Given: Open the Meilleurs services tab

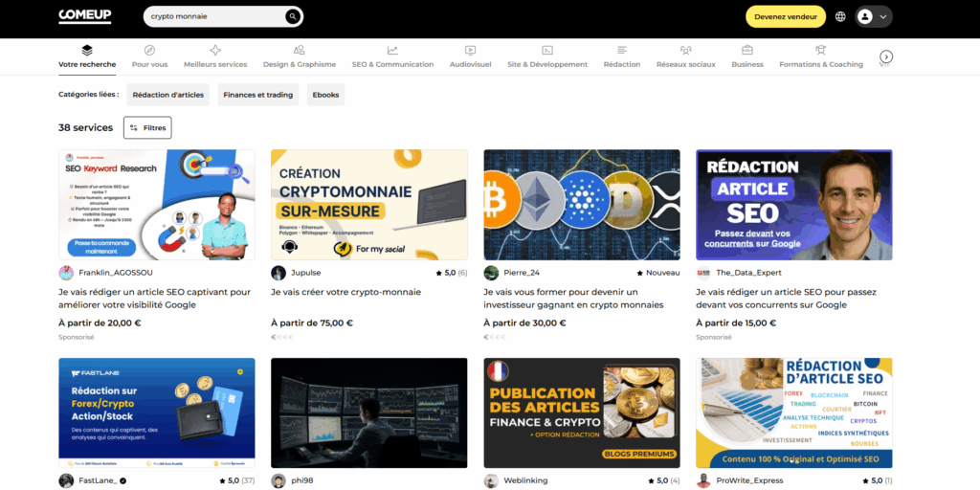Looking at the screenshot, I should click(215, 56).
